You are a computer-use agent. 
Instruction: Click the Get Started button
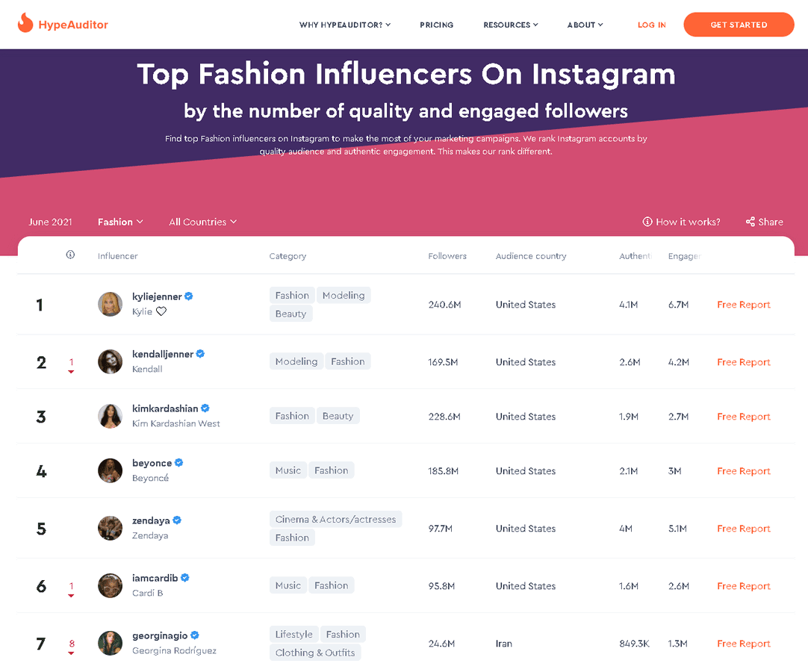click(x=739, y=25)
